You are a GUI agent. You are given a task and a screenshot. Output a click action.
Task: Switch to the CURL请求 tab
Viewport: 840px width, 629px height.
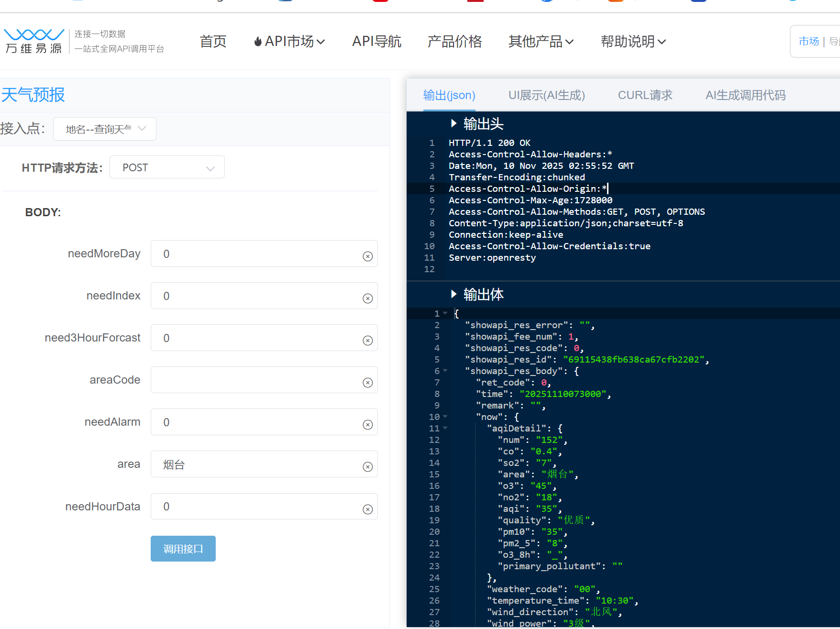645,95
